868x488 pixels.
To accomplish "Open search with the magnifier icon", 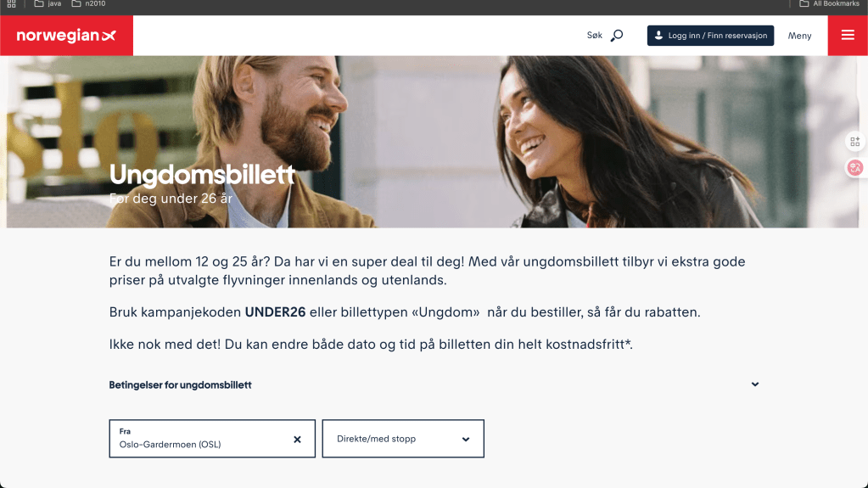I will point(617,36).
